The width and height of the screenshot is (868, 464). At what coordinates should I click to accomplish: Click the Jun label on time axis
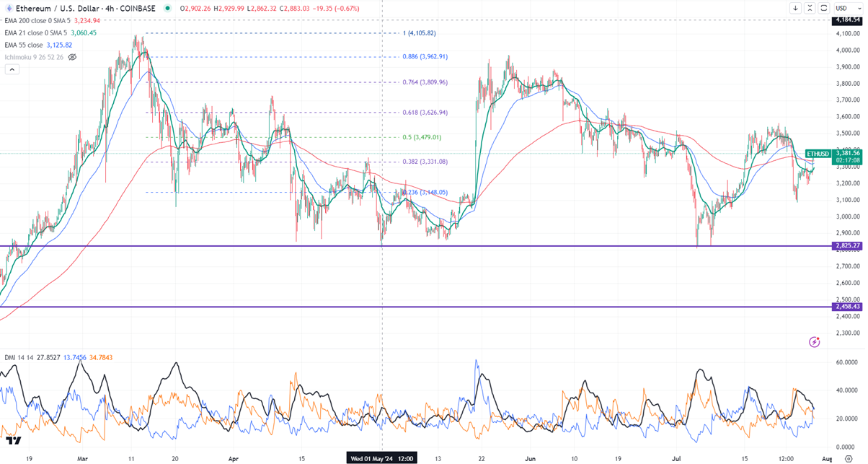pyautogui.click(x=530, y=458)
